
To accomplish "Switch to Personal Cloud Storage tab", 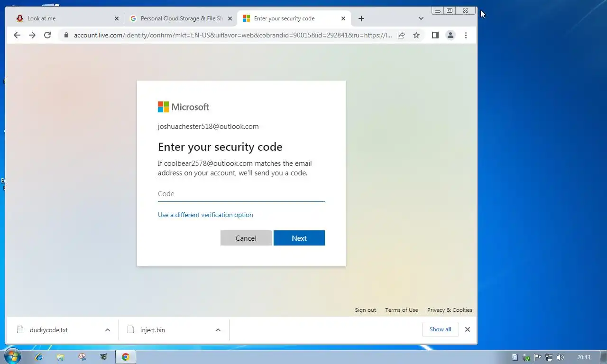I will pos(182,18).
